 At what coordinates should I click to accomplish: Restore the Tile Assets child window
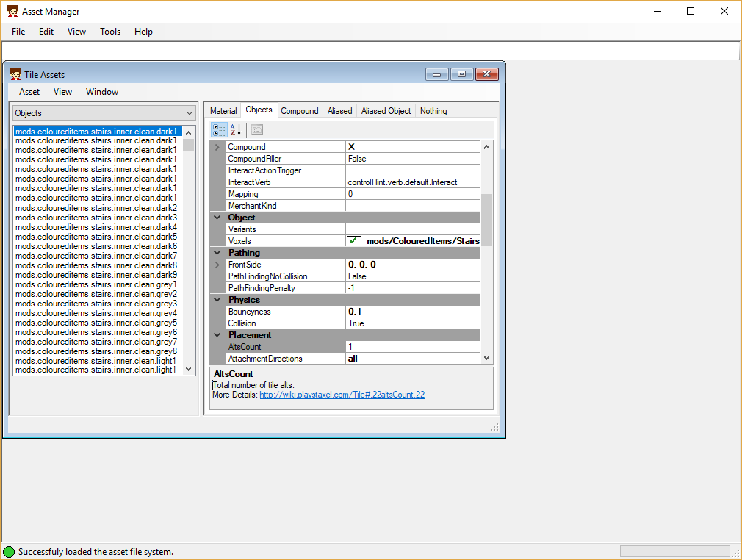click(x=461, y=74)
